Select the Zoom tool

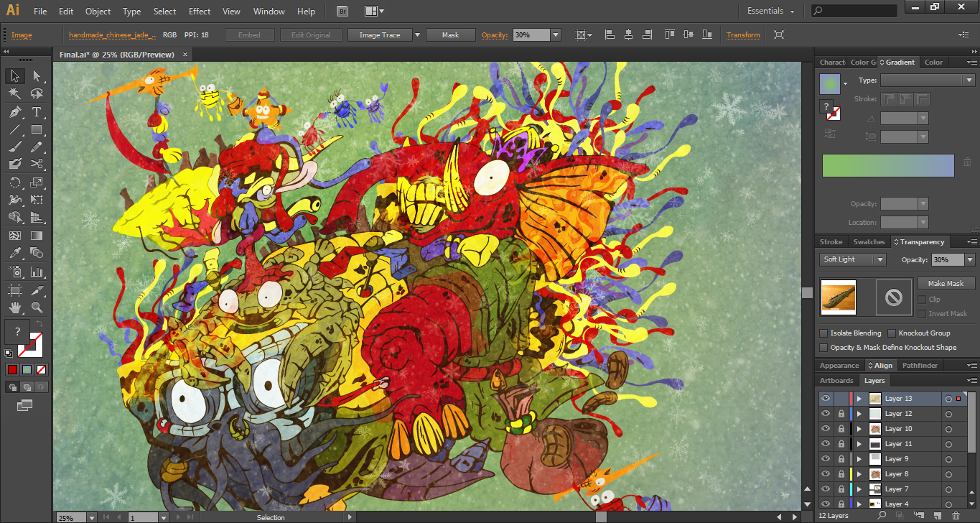tap(37, 307)
